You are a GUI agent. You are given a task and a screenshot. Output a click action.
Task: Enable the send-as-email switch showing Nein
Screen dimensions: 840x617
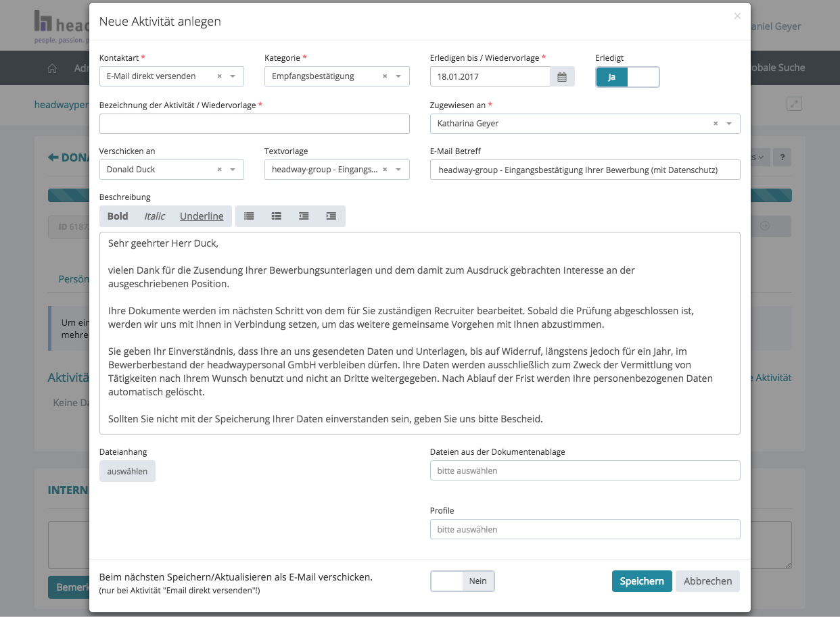463,581
